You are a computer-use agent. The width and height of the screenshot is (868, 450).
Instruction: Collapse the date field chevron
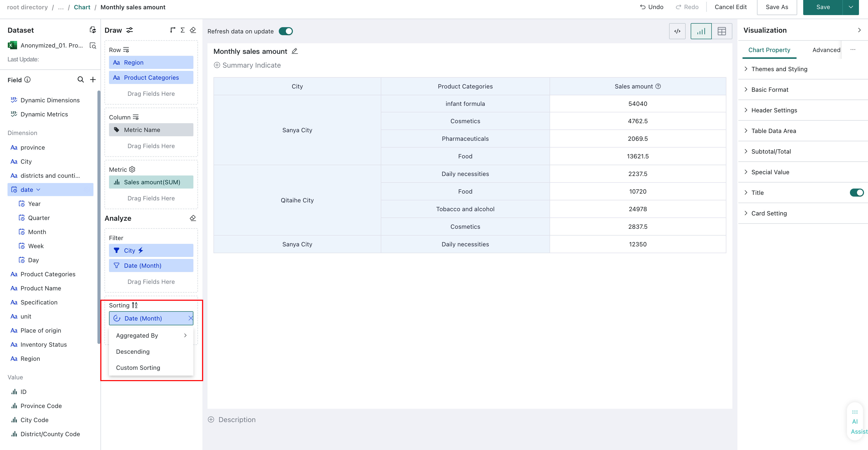coord(38,190)
